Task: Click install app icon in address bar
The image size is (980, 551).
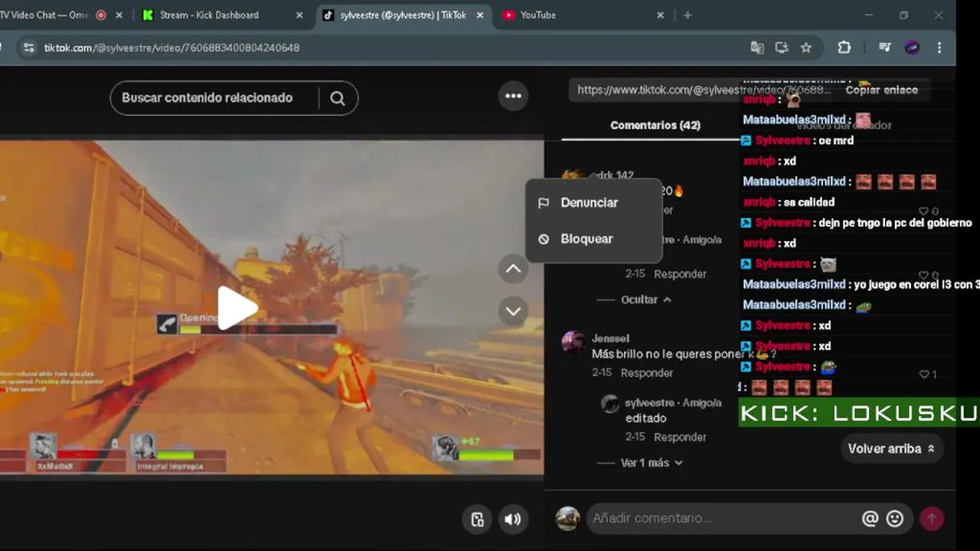Action: point(782,47)
